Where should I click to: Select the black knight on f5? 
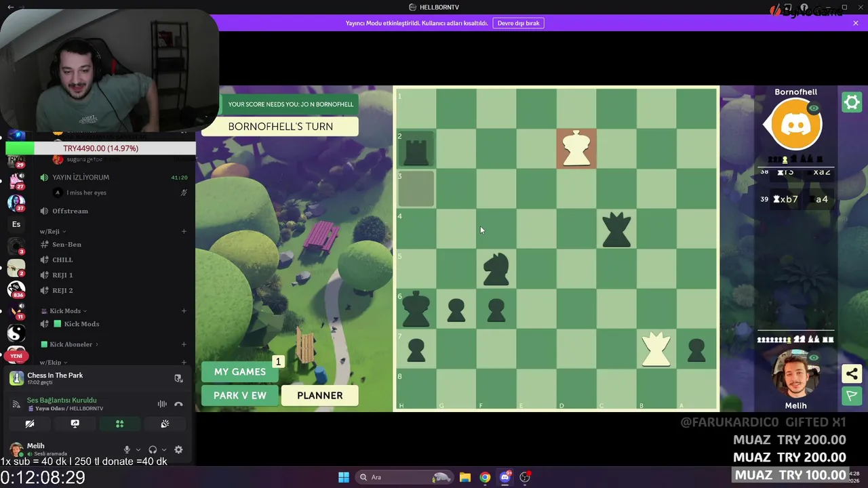point(496,269)
